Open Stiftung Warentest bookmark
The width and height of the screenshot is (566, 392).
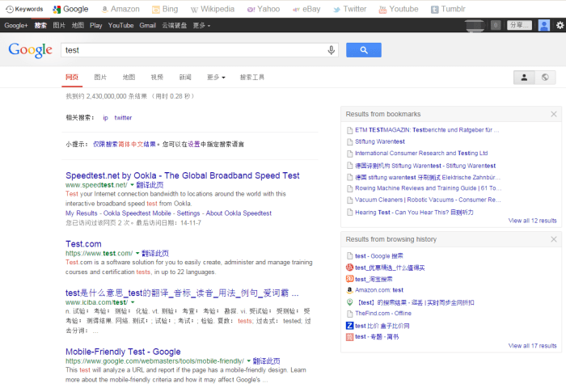point(380,141)
